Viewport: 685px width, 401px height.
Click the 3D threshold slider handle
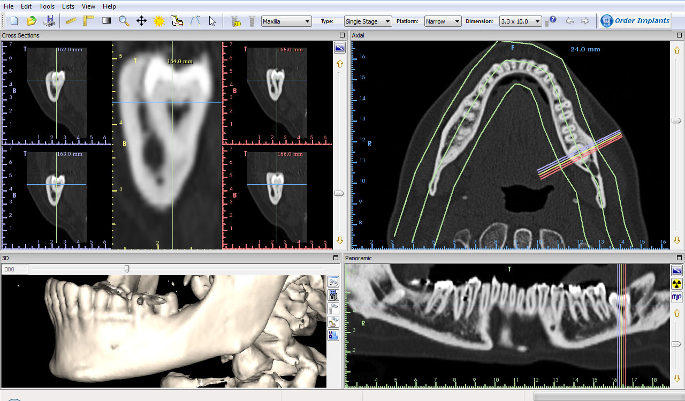click(127, 269)
